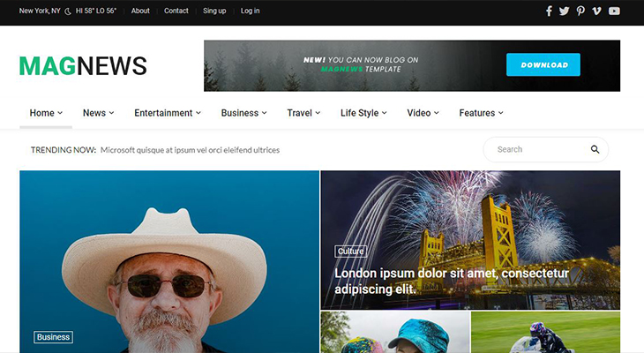
Task: Click the Log in link
Action: (x=250, y=11)
